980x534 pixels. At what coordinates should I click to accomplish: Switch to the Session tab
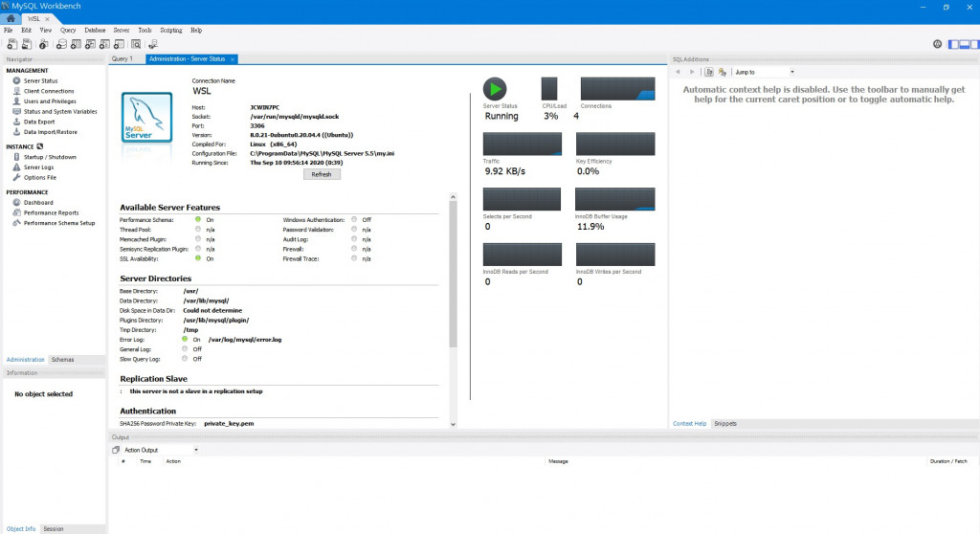[54, 529]
